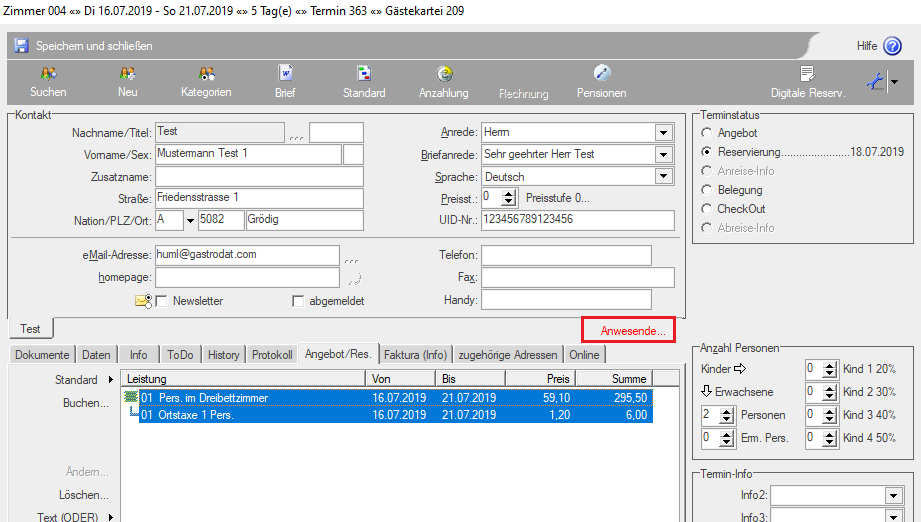Viewport: 921px width, 522px height.
Task: Select the CheckOut radio button
Action: tap(707, 208)
